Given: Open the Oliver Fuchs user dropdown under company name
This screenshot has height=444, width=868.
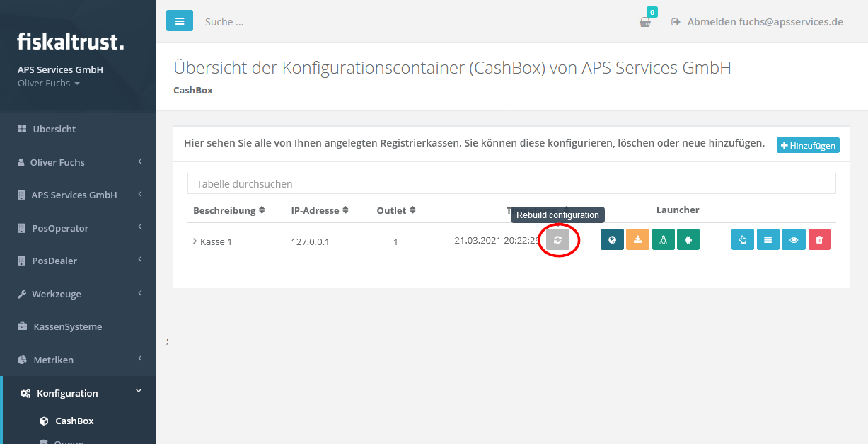Looking at the screenshot, I should click(x=48, y=84).
